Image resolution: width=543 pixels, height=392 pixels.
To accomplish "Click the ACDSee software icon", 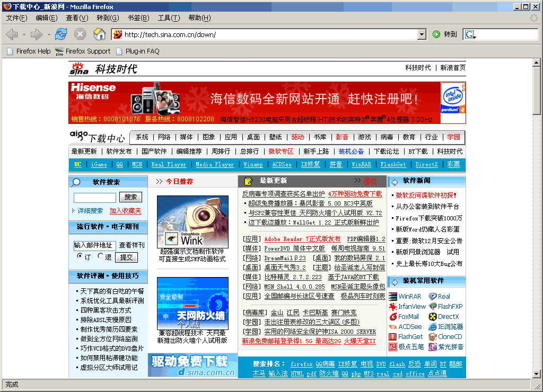I will click(x=393, y=327).
